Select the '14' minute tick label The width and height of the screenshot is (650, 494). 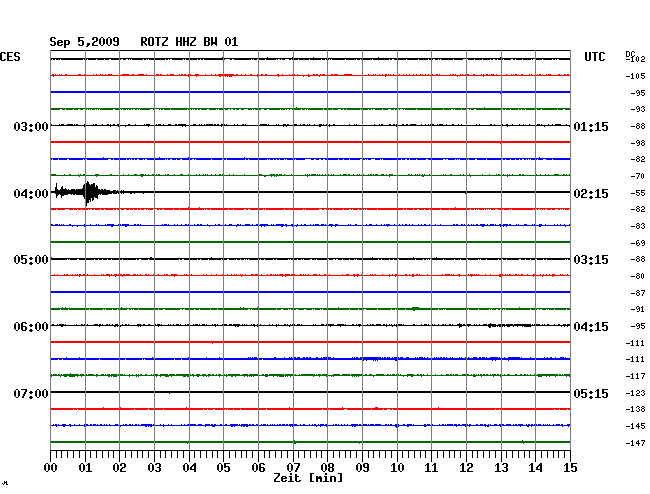(535, 468)
